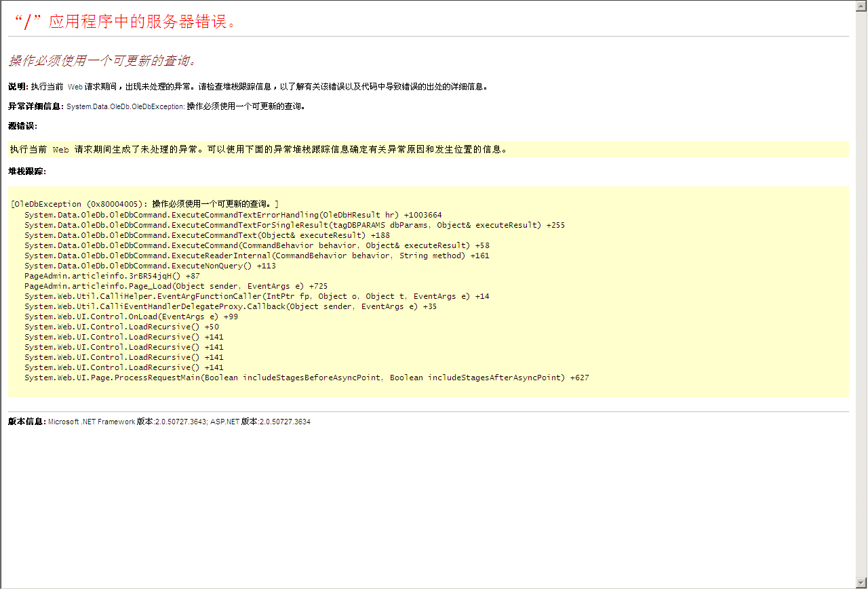This screenshot has height=589, width=868.
Task: Click the italic error message subtitle
Action: click(102, 61)
